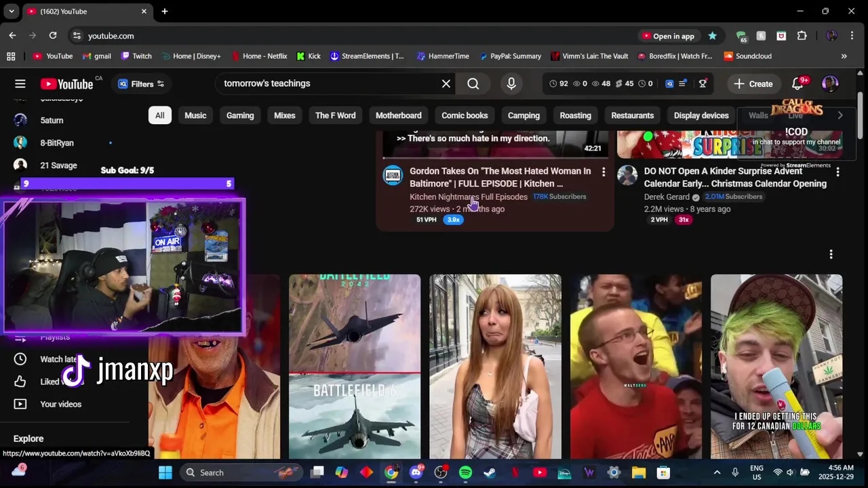This screenshot has width=868, height=488.
Task: Bookmark page with the star icon
Action: pyautogui.click(x=712, y=36)
